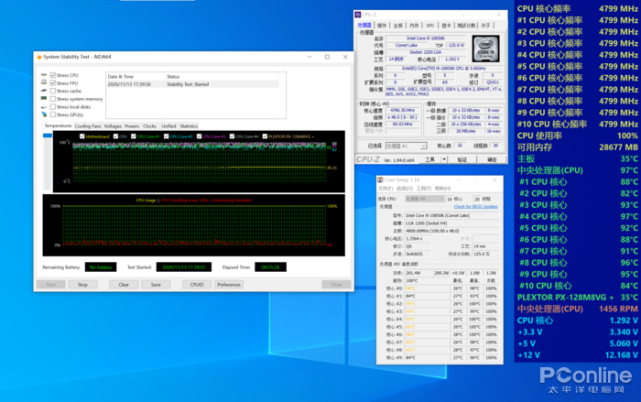Image resolution: width=641 pixels, height=402 pixels.
Task: Click the Stop button in AIDA64
Action: [x=83, y=285]
